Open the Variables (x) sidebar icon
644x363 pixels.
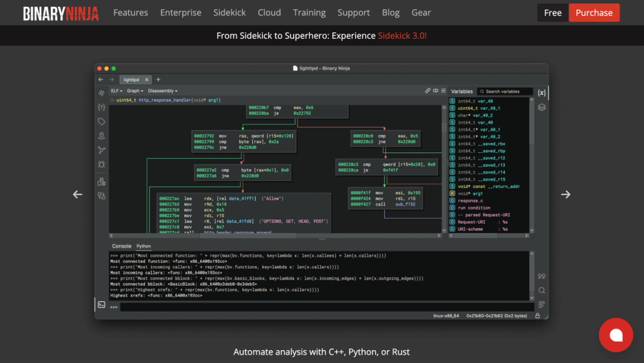click(x=542, y=93)
